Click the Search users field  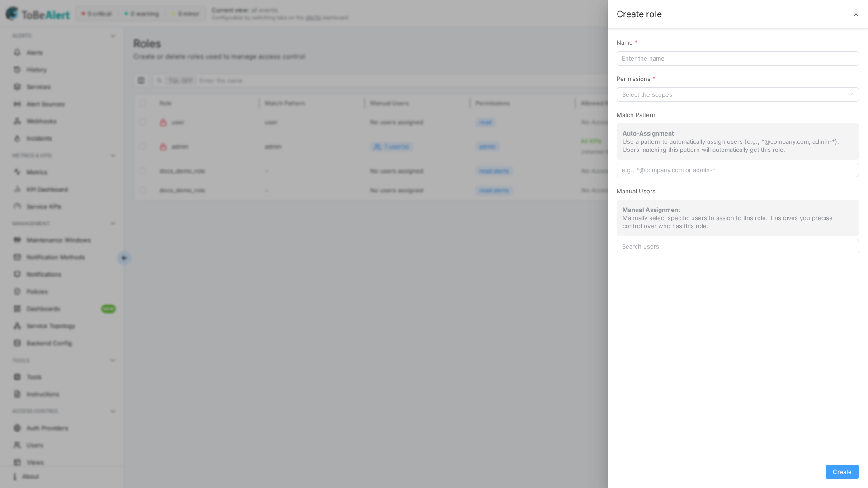point(737,246)
